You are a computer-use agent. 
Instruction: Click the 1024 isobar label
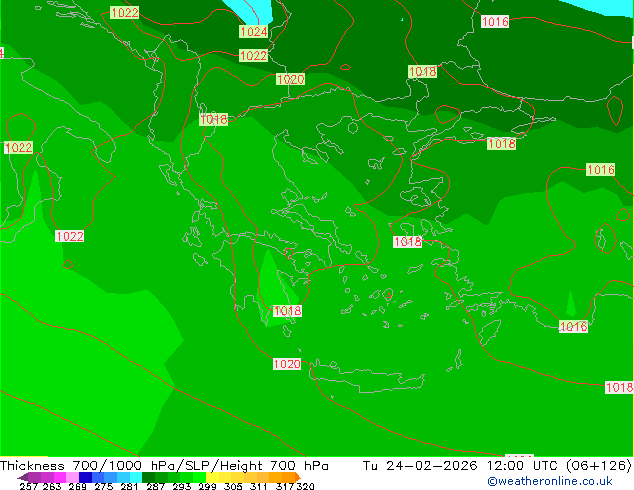click(254, 32)
